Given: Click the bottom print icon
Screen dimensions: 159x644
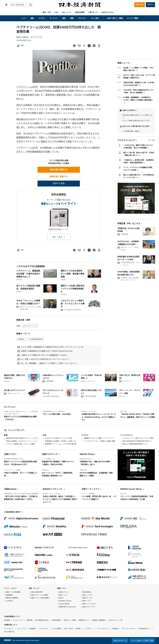Looking at the screenshot, I should (74, 250).
